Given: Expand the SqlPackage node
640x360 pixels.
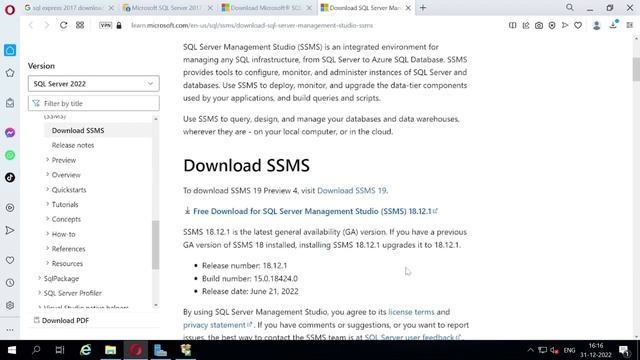Looking at the screenshot, I should (40, 278).
